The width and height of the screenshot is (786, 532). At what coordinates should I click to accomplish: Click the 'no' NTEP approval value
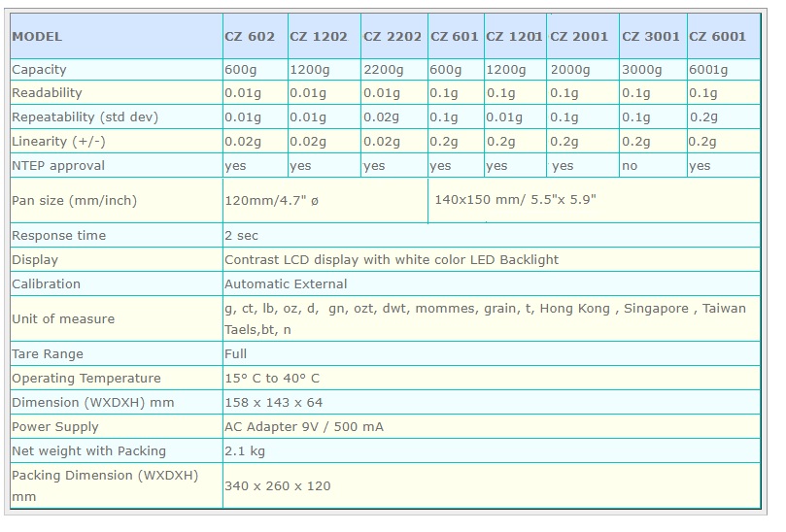(630, 166)
